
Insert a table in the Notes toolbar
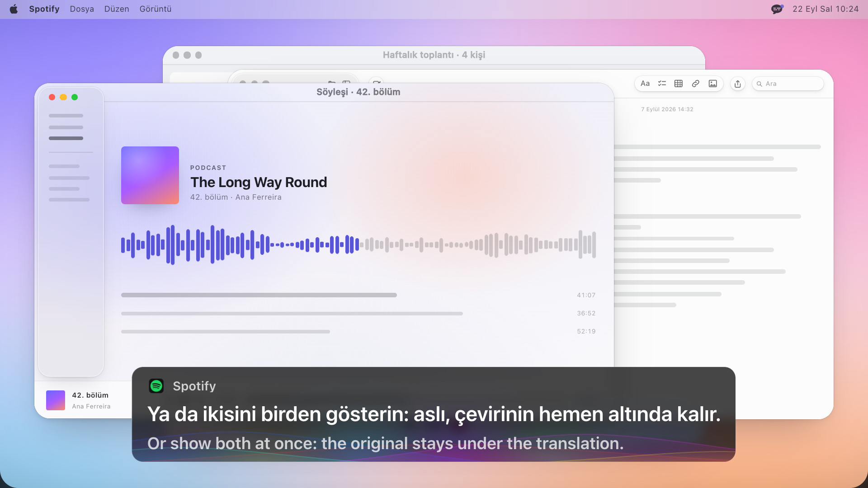(x=679, y=84)
